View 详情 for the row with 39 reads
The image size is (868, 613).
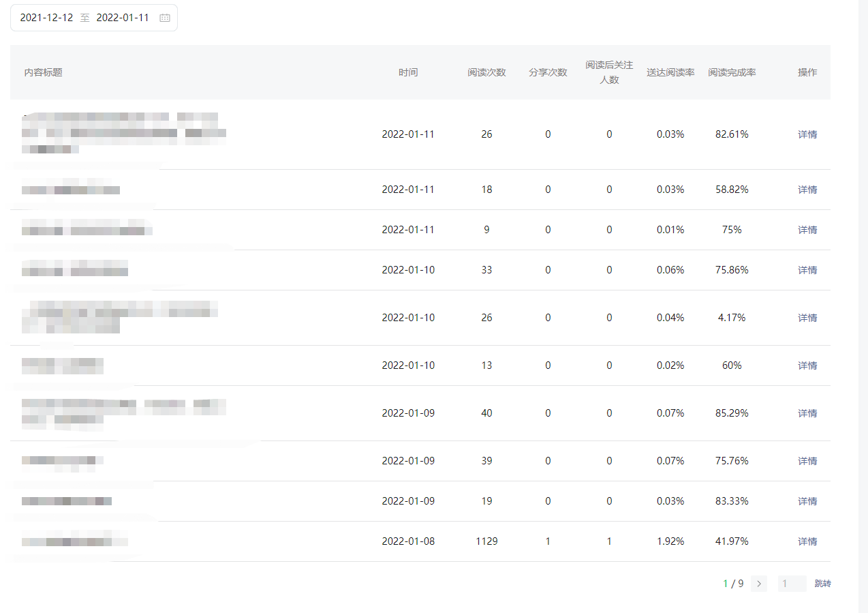[x=807, y=461]
